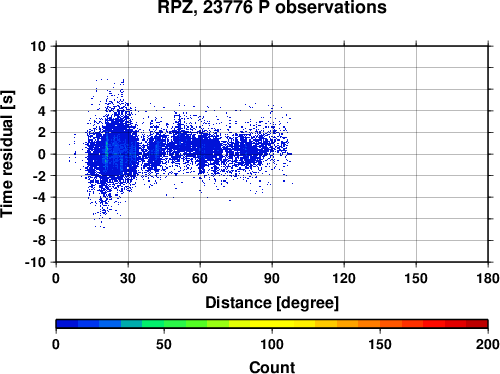Click the x-axis tick label '60'
This screenshot has height=374, width=500.
tap(200, 278)
